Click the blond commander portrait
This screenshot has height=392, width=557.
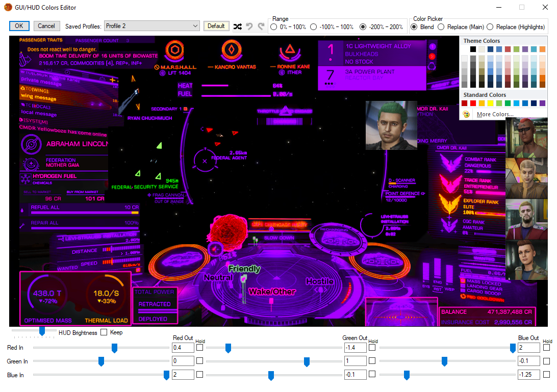point(526,178)
